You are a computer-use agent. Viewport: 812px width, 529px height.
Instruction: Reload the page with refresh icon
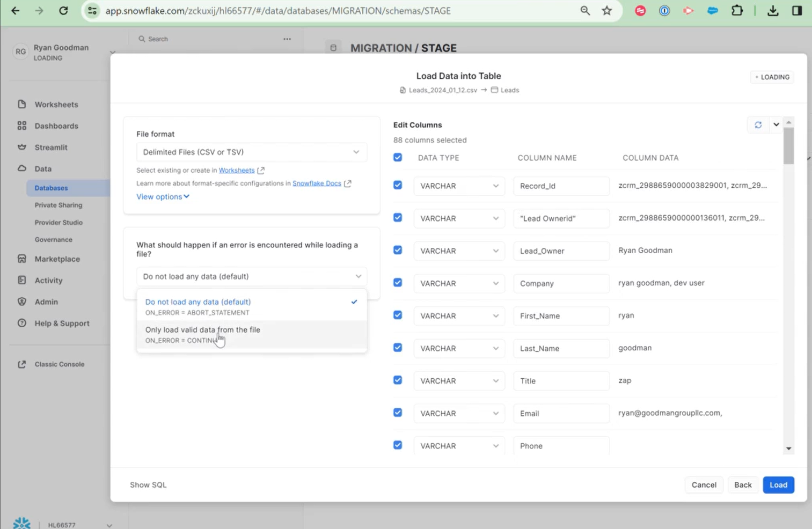coord(63,11)
